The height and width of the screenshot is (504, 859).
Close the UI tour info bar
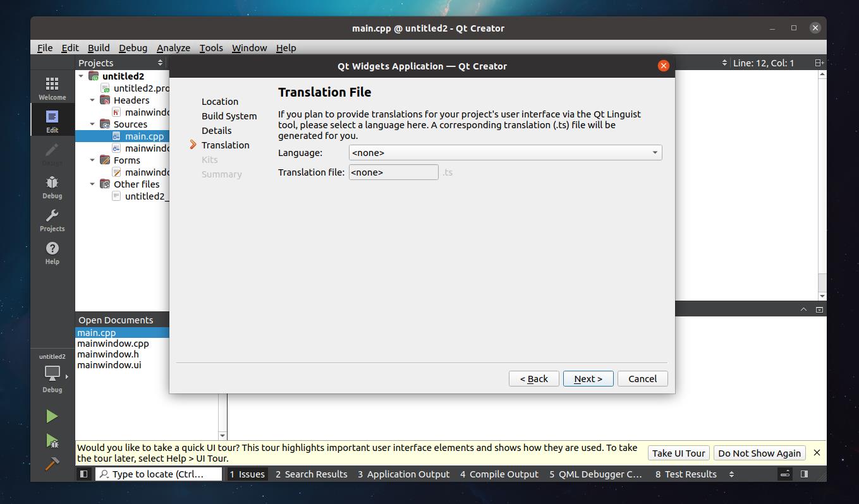(817, 453)
